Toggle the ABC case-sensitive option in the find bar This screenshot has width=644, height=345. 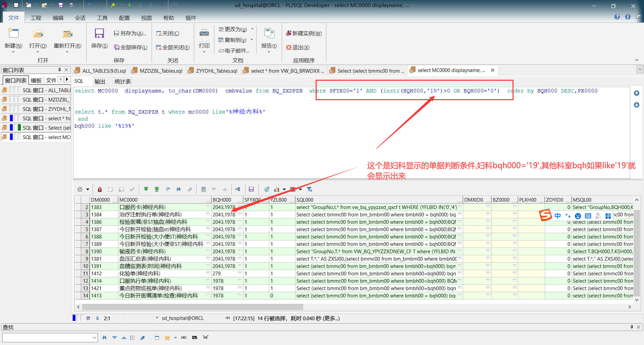pyautogui.click(x=184, y=338)
